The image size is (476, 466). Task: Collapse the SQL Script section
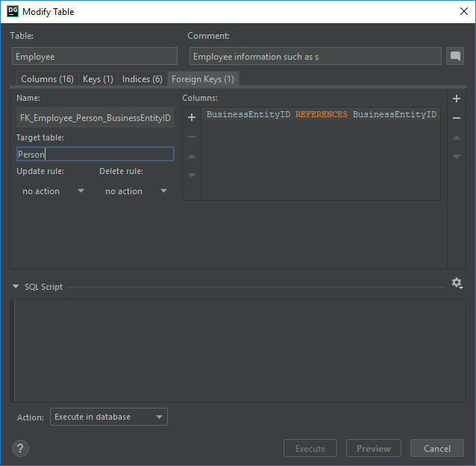pyautogui.click(x=15, y=287)
